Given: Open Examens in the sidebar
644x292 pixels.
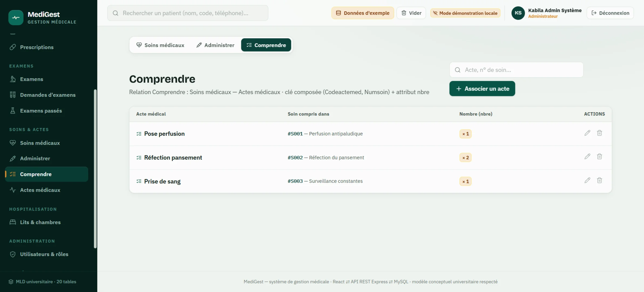Looking at the screenshot, I should pyautogui.click(x=46, y=79).
